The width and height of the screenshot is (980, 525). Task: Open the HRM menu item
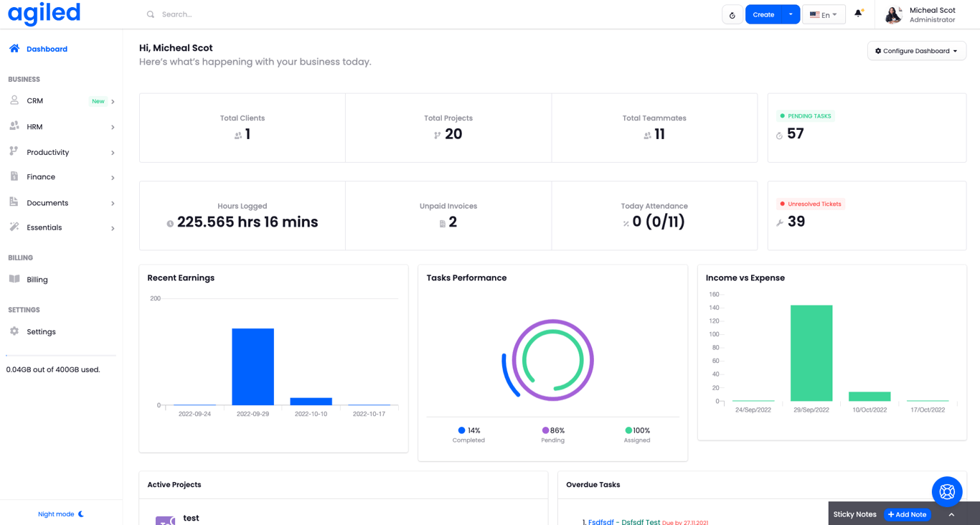(62, 127)
